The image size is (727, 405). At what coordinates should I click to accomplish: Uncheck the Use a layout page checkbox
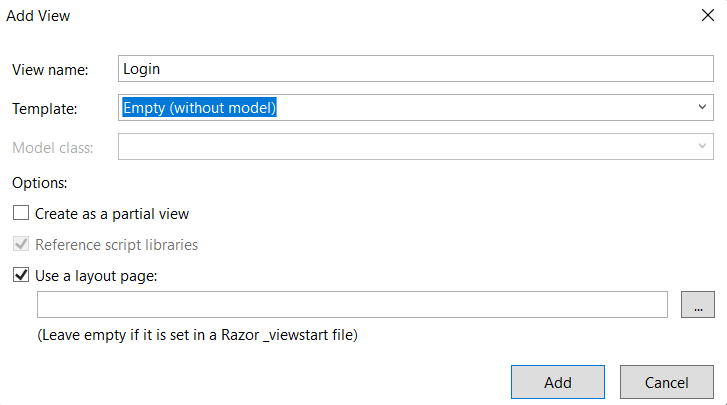[21, 275]
